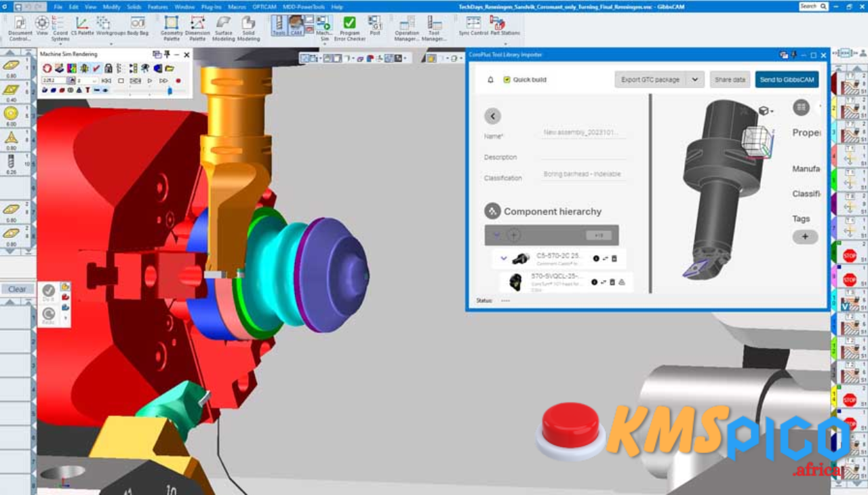Toggle the pin on CoroPlus importer window

point(793,55)
